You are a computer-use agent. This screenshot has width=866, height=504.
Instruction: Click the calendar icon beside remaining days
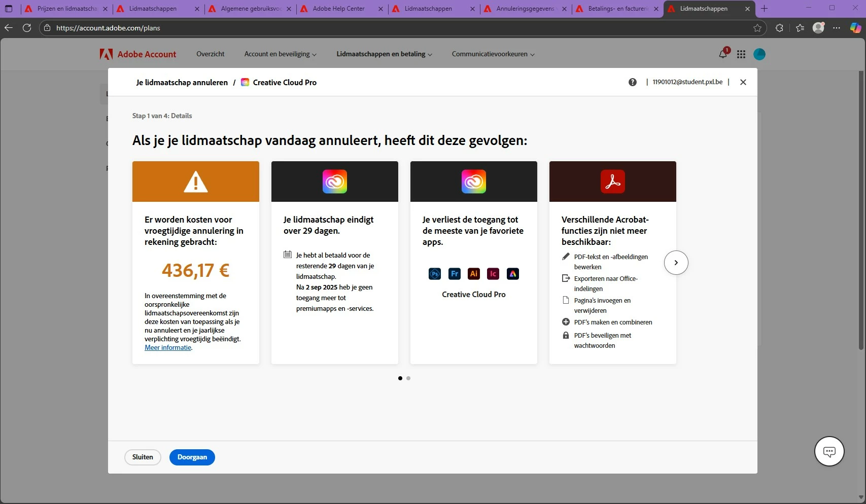click(288, 255)
